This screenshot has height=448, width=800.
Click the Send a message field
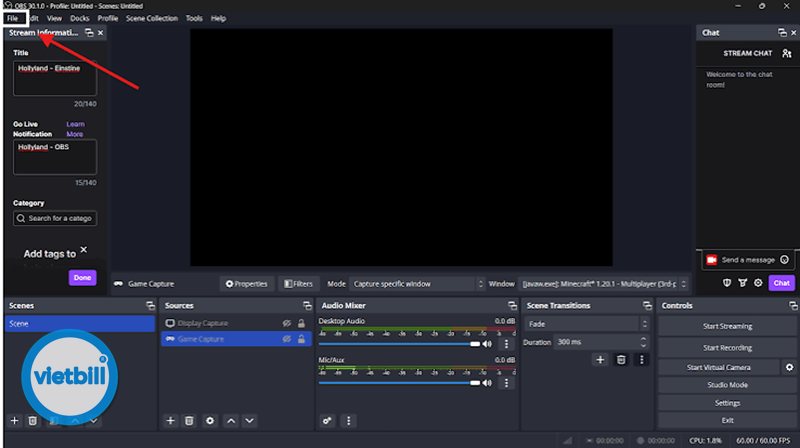click(x=748, y=260)
